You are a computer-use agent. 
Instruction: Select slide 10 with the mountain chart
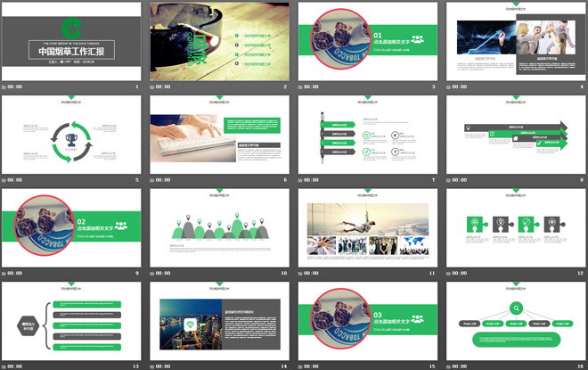point(218,226)
